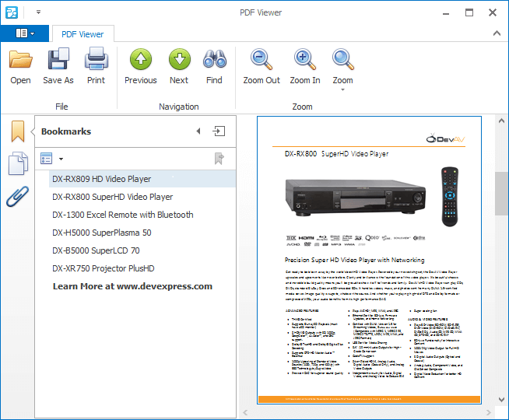509x420 pixels.
Task: Show the Bookmarks pane icon
Action: point(17,132)
